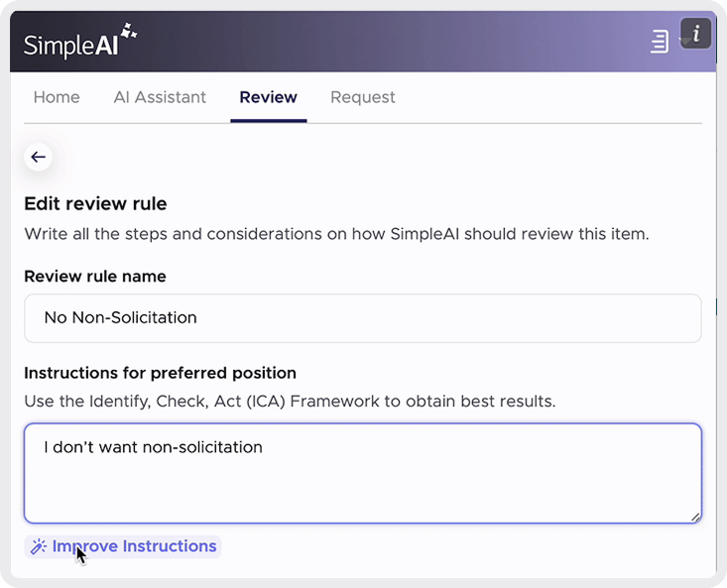Go back with the left arrow button
Viewport: 727px width, 588px height.
(x=38, y=157)
